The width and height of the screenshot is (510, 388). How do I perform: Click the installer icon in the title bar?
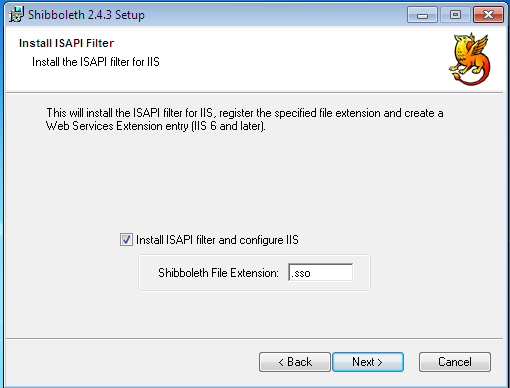(x=16, y=14)
